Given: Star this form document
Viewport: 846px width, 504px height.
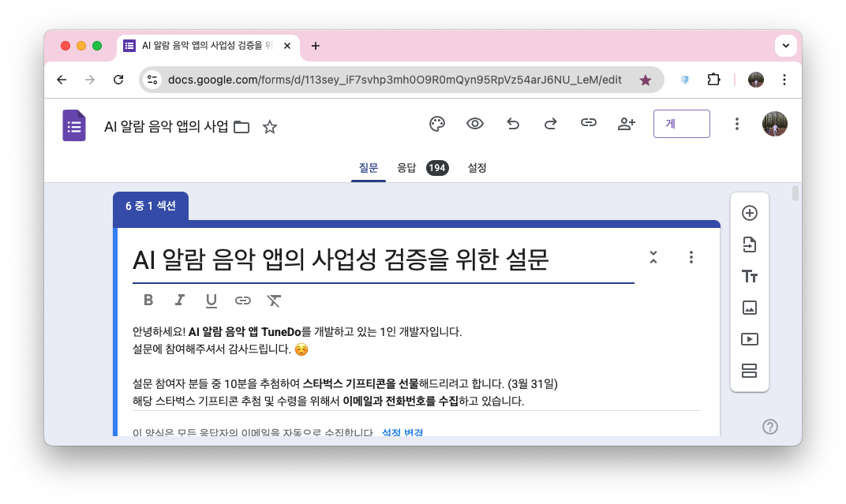Looking at the screenshot, I should coord(269,127).
